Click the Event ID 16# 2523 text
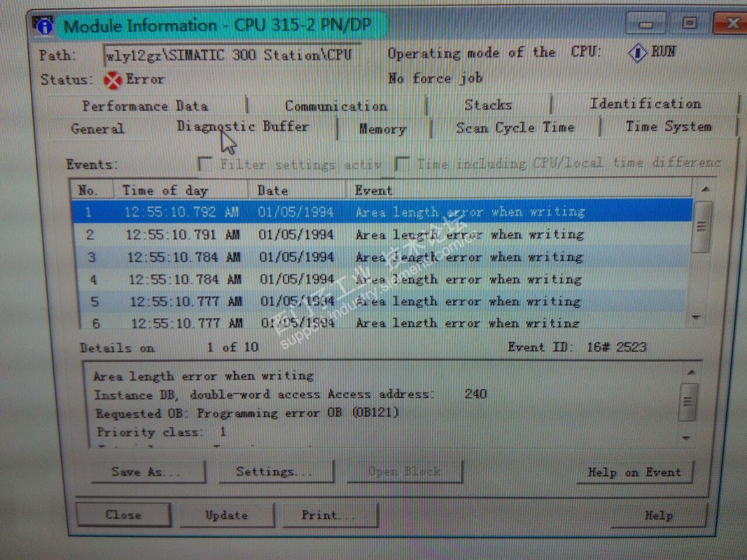This screenshot has height=560, width=747. 577,348
